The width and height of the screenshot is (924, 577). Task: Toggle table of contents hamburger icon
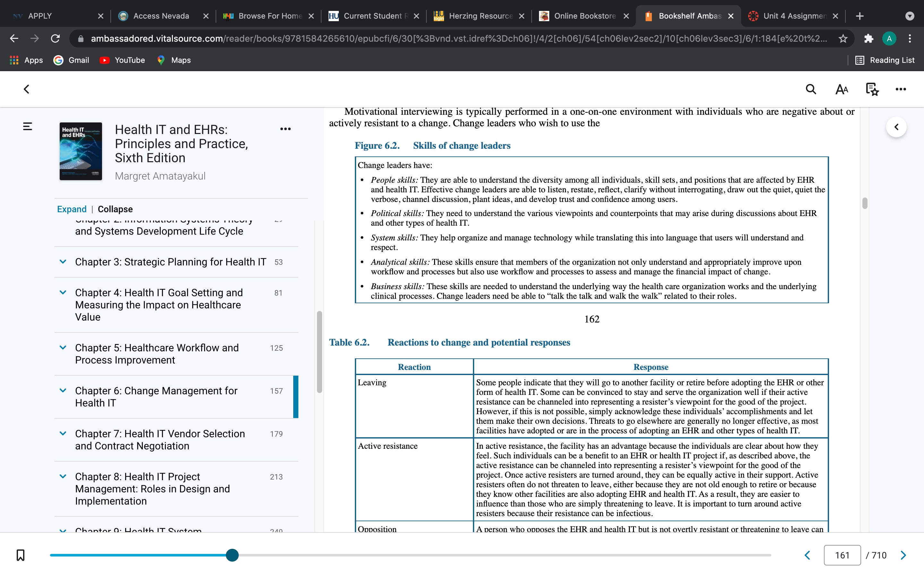pos(28,126)
